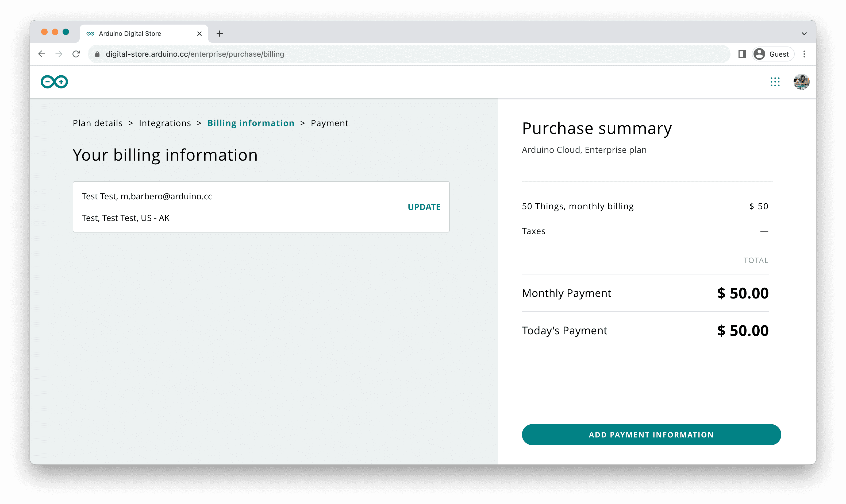
Task: Reload the current page
Action: point(76,54)
